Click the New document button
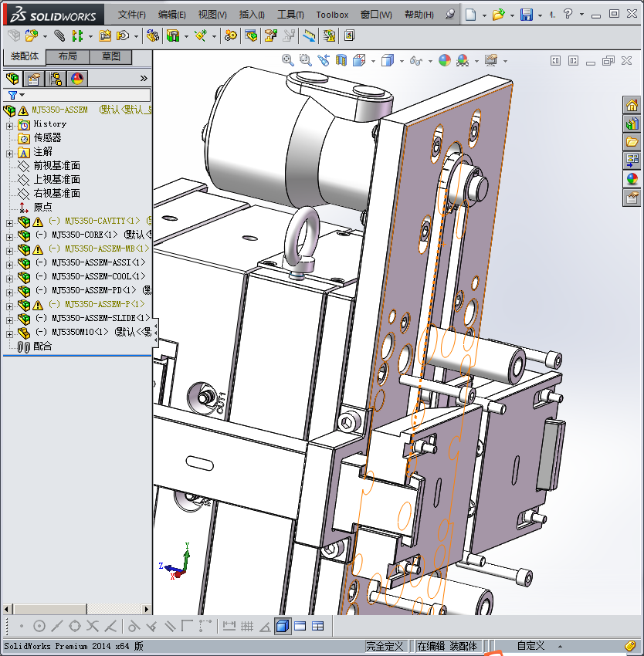 [471, 15]
